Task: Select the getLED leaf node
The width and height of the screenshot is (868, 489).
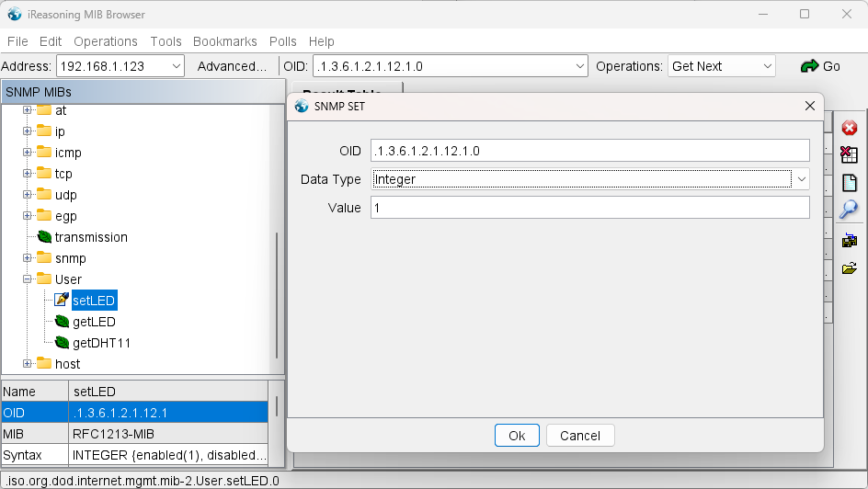Action: (93, 322)
